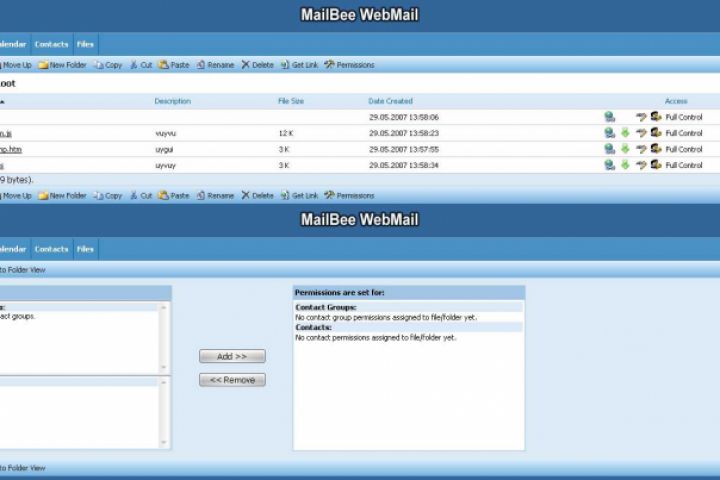Viewport: 720px width, 480px height.
Task: Sort the file list by Description
Action: pos(173,101)
